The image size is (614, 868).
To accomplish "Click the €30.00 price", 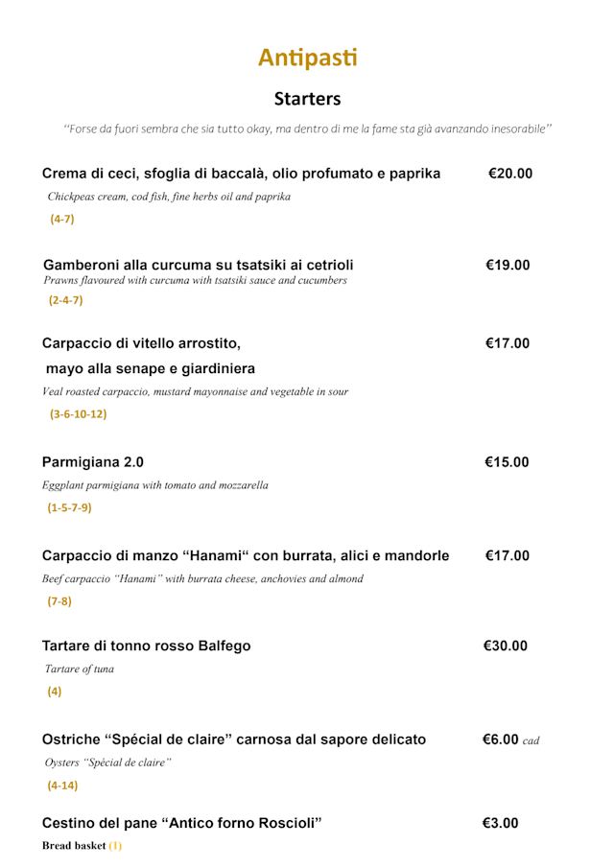I will click(507, 645).
